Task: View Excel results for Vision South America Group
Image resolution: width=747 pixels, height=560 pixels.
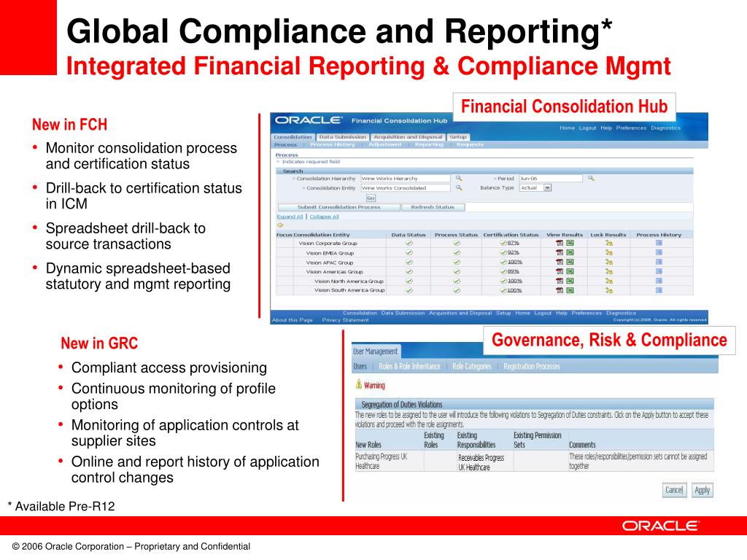Action: point(570,290)
